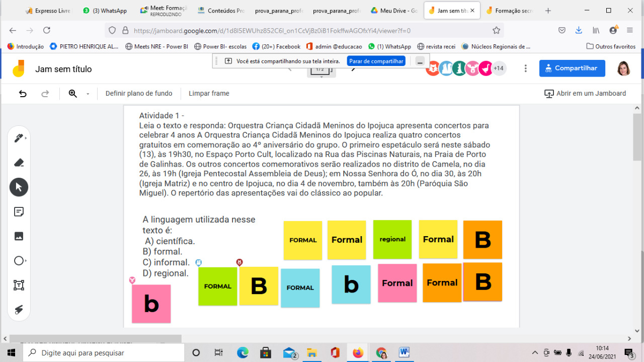Screen dimensions: 644x362
Task: Edit the title Jam sem título
Action: (63, 69)
